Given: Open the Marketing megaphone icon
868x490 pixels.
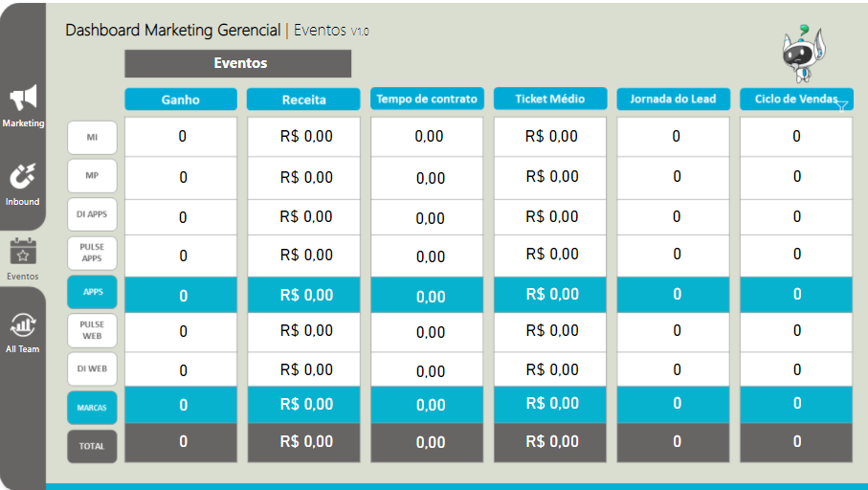Looking at the screenshot, I should pos(23,98).
